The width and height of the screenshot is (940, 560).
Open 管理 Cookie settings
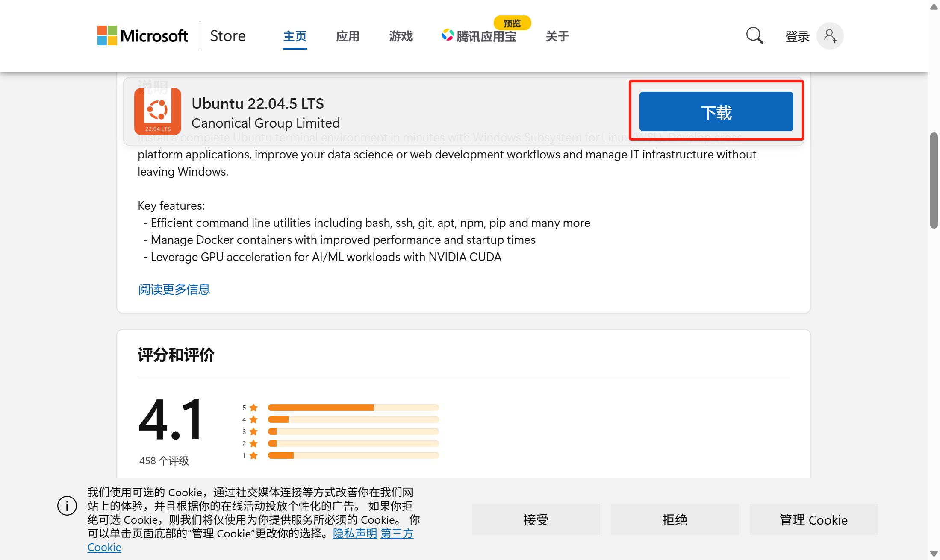click(x=813, y=519)
